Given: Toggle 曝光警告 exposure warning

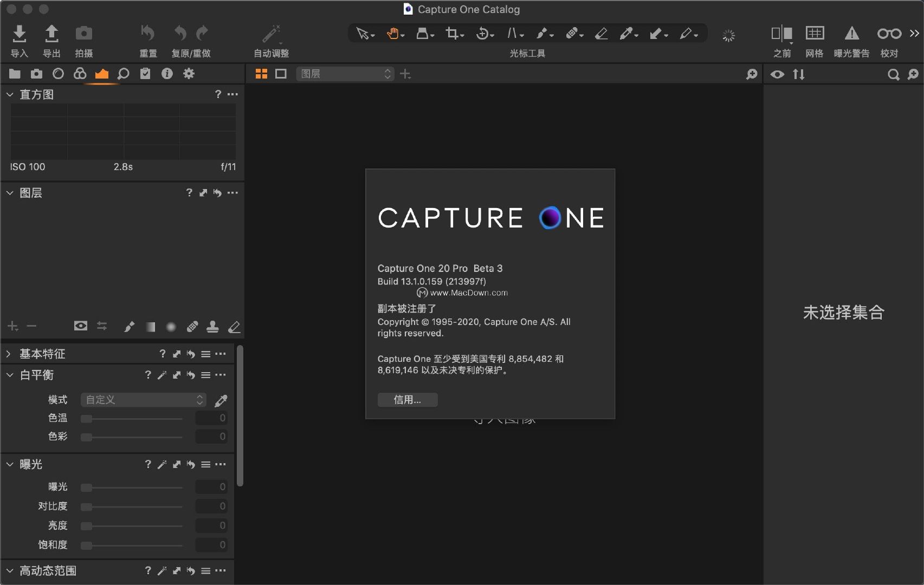Looking at the screenshot, I should (852, 34).
